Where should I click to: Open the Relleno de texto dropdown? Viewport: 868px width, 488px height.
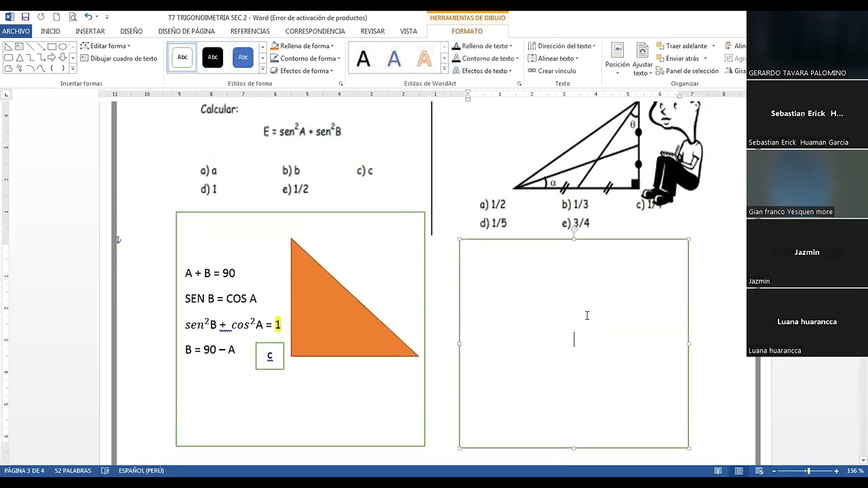pyautogui.click(x=482, y=46)
